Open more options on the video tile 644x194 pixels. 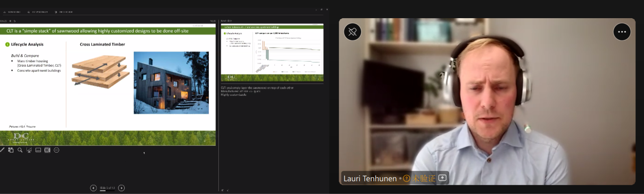[622, 32]
